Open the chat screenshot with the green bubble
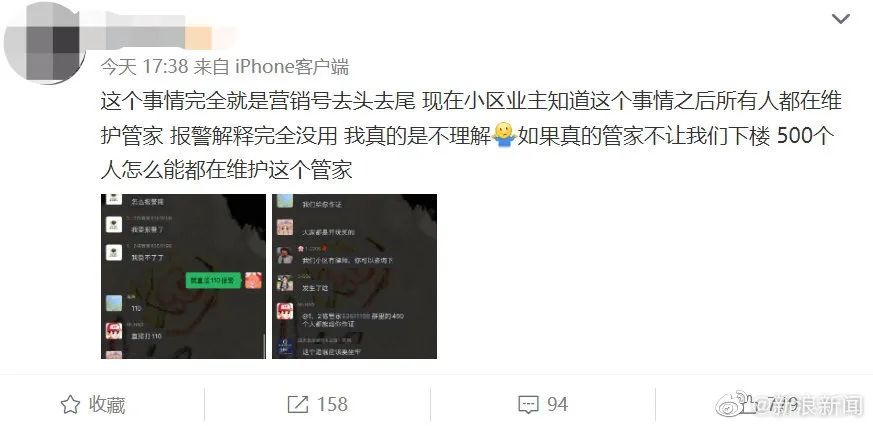This screenshot has width=873, height=426. pos(183,276)
